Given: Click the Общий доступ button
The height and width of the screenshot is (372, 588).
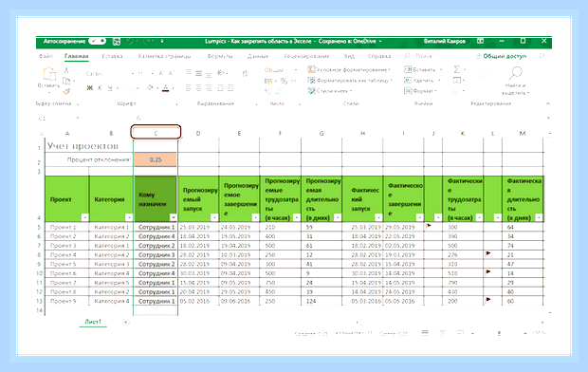Looking at the screenshot, I should coord(501,56).
